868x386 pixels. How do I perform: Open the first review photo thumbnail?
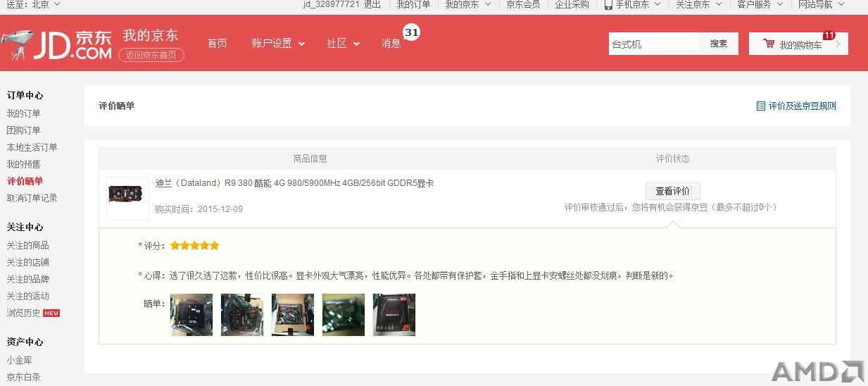click(x=191, y=315)
